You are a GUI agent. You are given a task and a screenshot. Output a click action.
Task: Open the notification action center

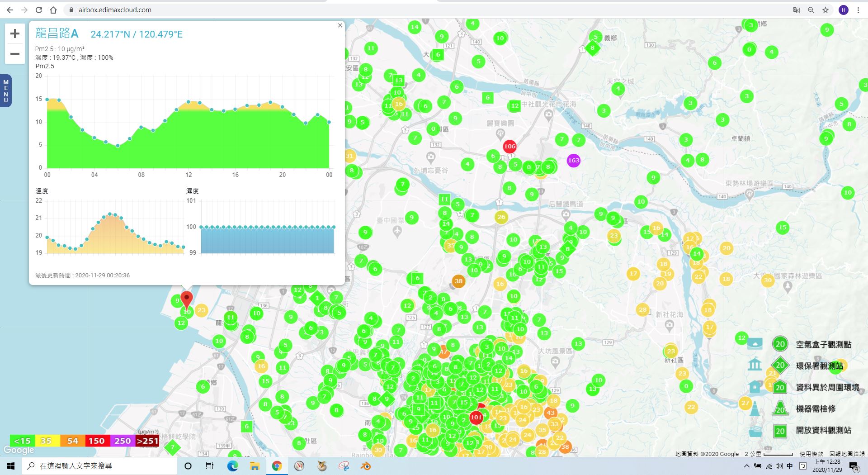(854, 466)
